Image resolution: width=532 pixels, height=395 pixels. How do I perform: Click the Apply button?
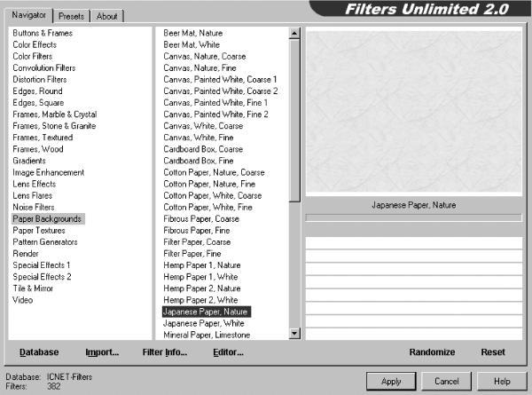[391, 381]
